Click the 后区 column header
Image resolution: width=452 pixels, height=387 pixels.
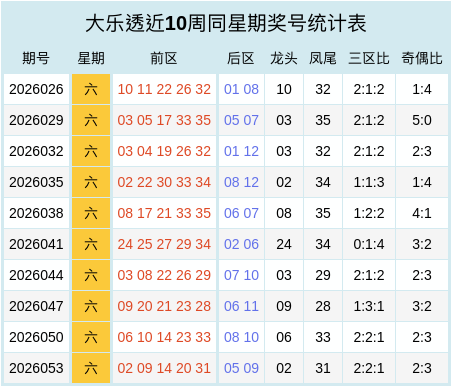241,58
